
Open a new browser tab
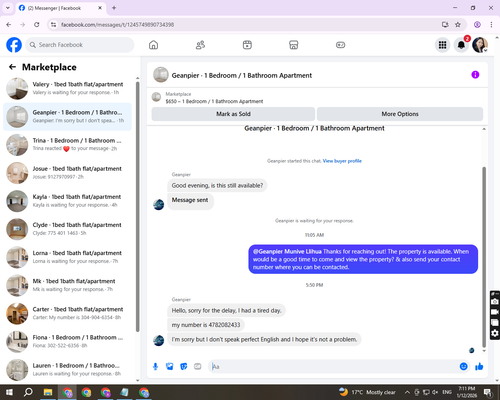pos(114,8)
